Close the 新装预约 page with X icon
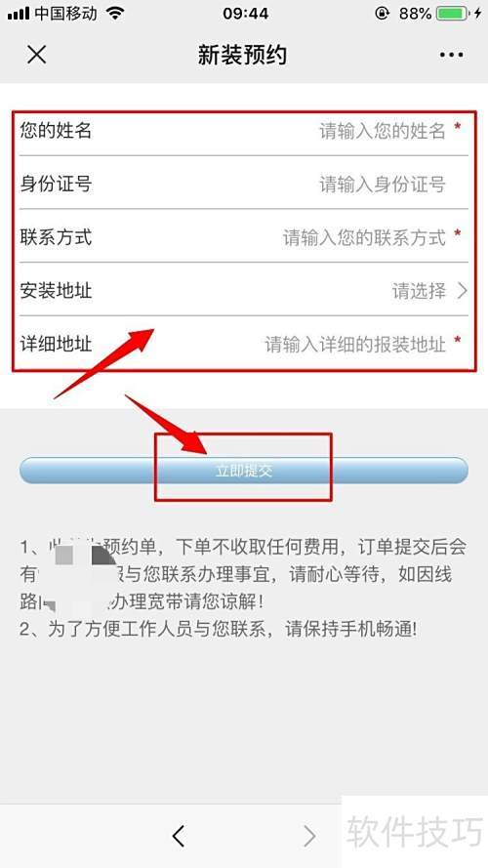This screenshot has width=488, height=868. [x=36, y=55]
